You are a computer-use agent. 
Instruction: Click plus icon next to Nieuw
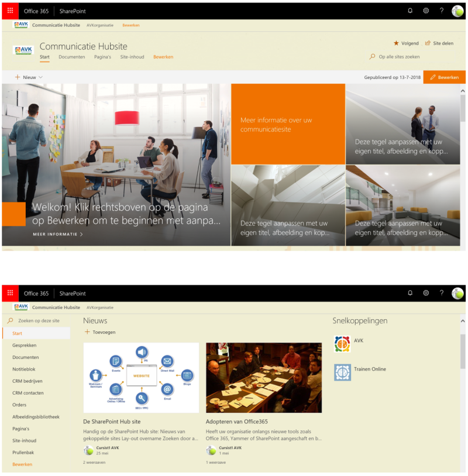(x=18, y=77)
